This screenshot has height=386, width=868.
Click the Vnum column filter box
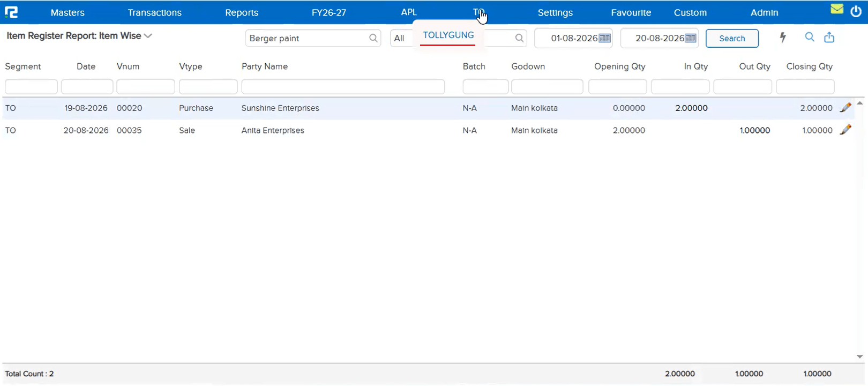[146, 86]
